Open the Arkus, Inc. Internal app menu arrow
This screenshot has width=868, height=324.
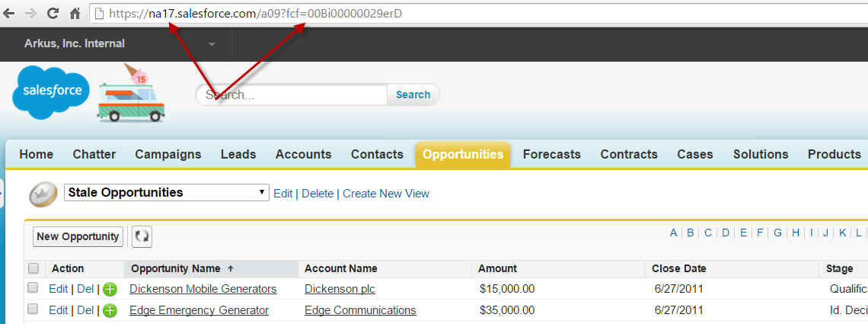point(212,44)
